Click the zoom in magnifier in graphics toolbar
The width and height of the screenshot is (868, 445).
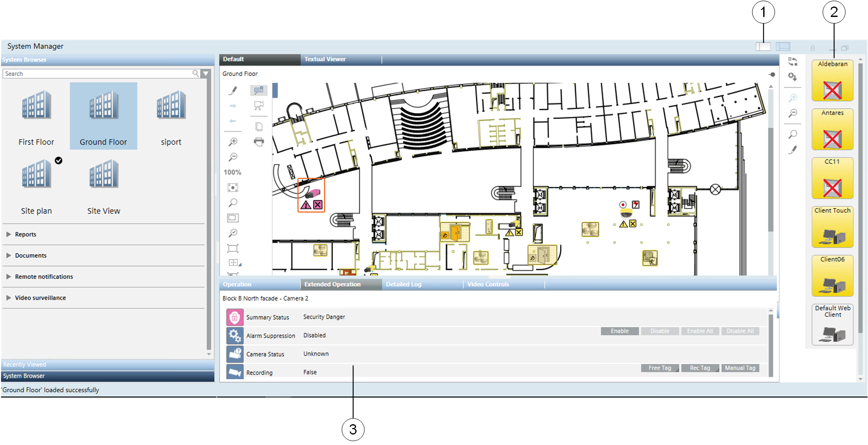pos(233,142)
